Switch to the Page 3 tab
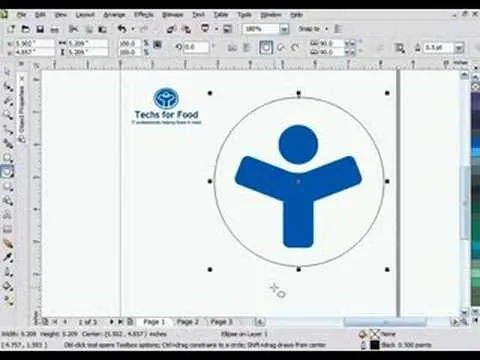 tap(221, 322)
